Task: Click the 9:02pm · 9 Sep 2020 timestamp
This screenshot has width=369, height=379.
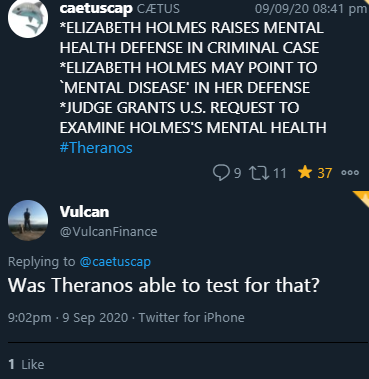Action: click(68, 318)
